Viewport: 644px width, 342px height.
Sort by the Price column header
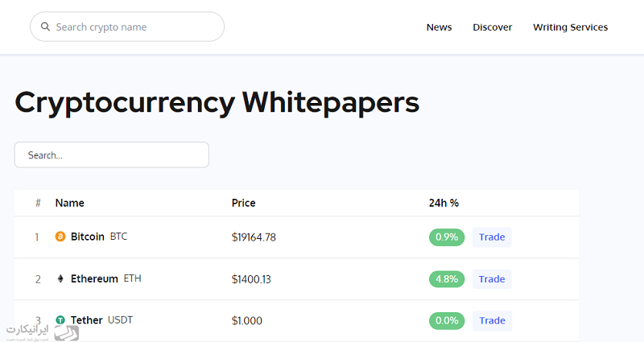click(244, 203)
